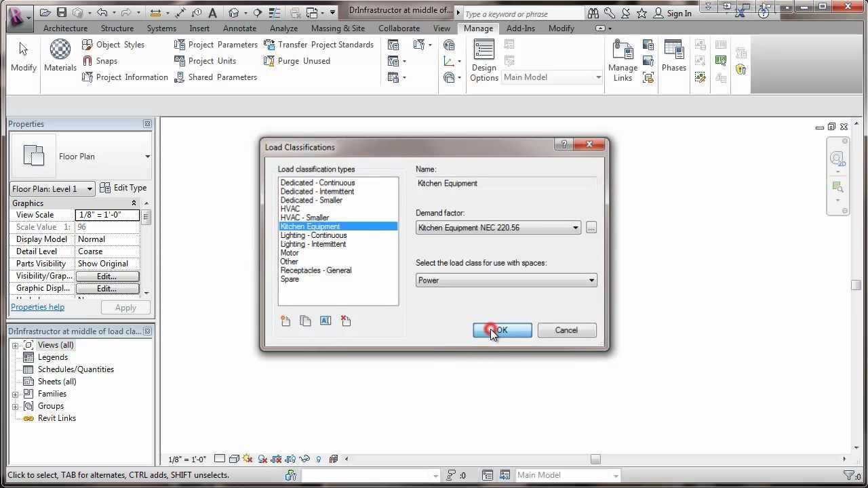868x488 pixels.
Task: Expand the Views (all) tree node
Action: pos(15,346)
